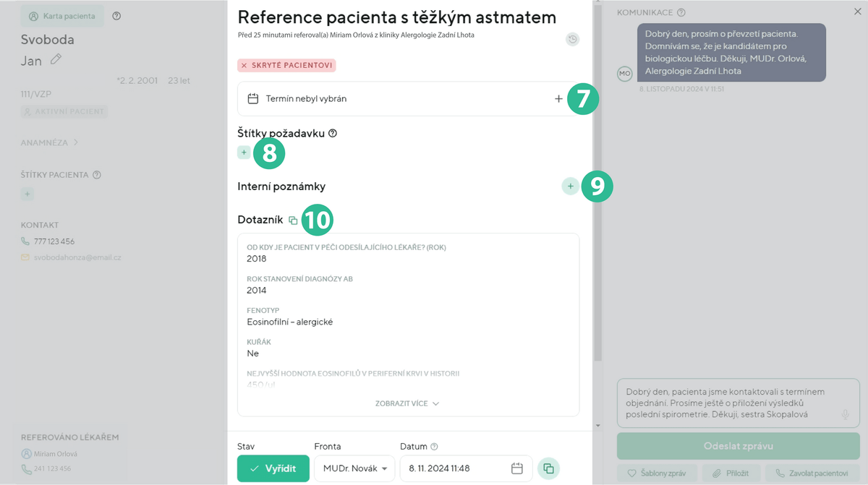Open the Karta pacienta tab

62,16
